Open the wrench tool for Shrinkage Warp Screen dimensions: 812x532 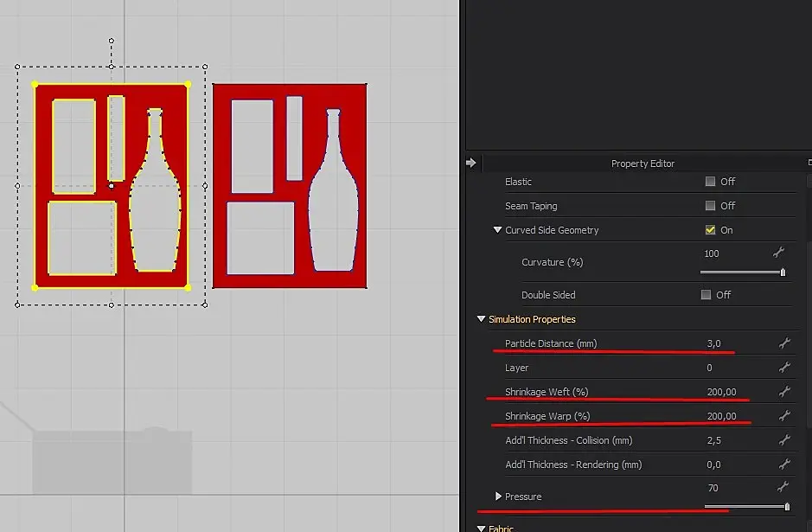[784, 416]
